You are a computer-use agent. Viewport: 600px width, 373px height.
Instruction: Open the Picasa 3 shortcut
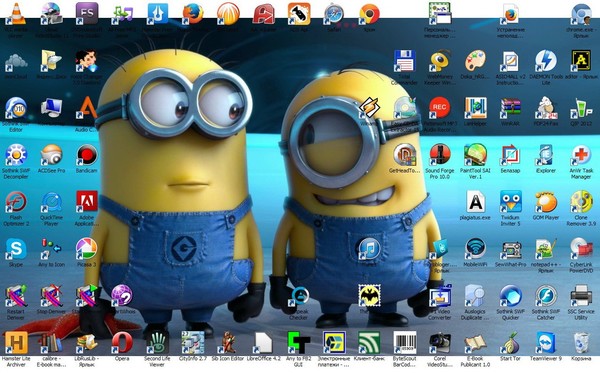pos(86,249)
